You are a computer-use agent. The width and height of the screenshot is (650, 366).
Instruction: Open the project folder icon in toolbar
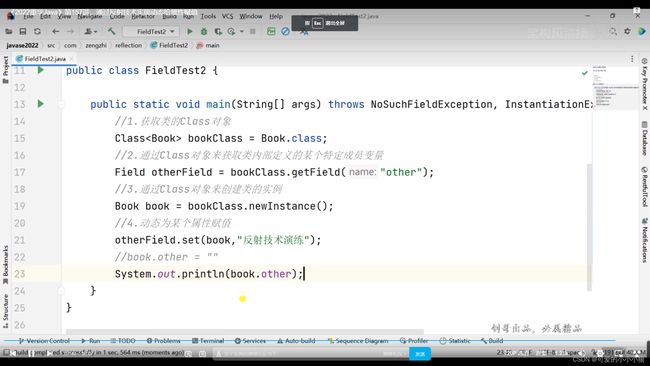[8, 32]
